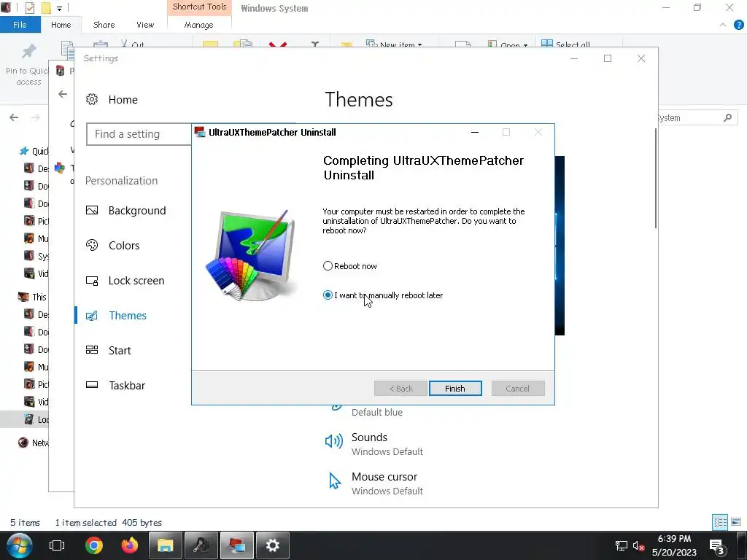747x560 pixels.
Task: Click the Finish button in the uninstaller
Action: (455, 389)
